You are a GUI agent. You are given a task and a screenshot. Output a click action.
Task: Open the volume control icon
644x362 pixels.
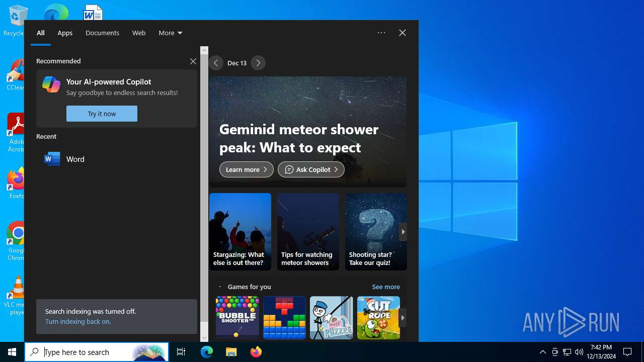coord(579,352)
